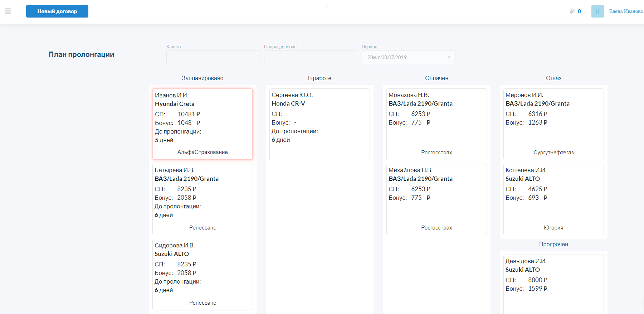Focus the Клиент input field
Screen dimensions: 644x314
[213, 57]
